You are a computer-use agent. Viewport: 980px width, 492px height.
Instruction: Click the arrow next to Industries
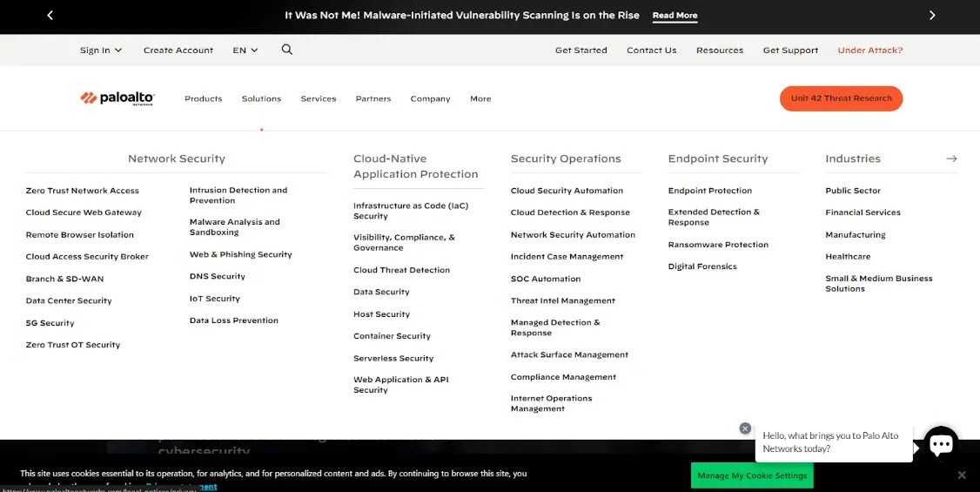(951, 158)
